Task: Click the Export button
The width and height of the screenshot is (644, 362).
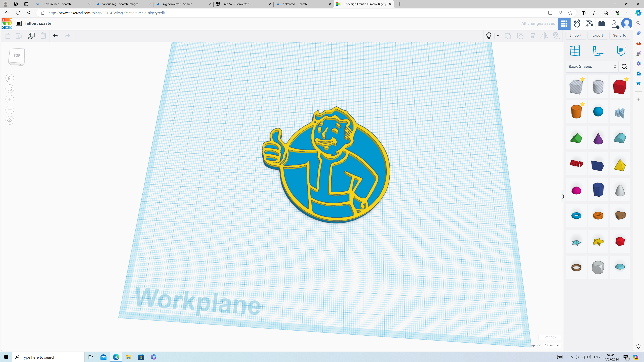Action: coord(598,36)
